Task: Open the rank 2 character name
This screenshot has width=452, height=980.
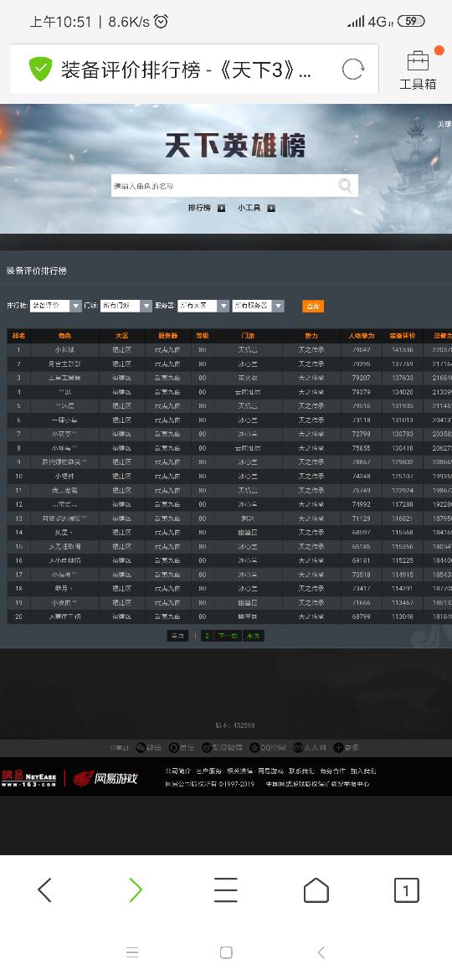Action: pyautogui.click(x=65, y=364)
